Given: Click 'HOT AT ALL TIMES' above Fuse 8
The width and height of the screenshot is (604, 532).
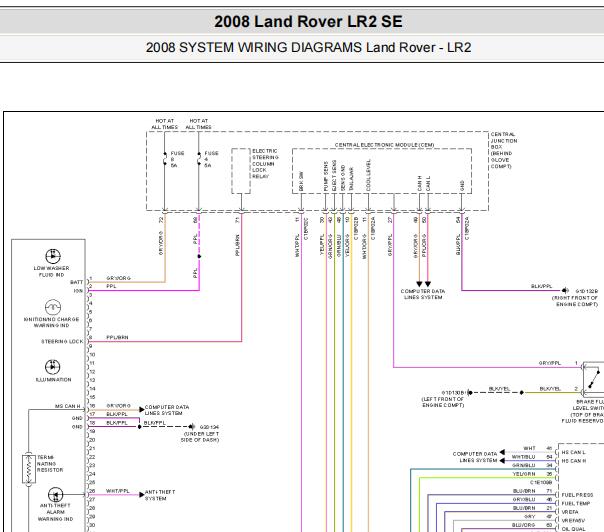Looking at the screenshot, I should click(x=164, y=124).
